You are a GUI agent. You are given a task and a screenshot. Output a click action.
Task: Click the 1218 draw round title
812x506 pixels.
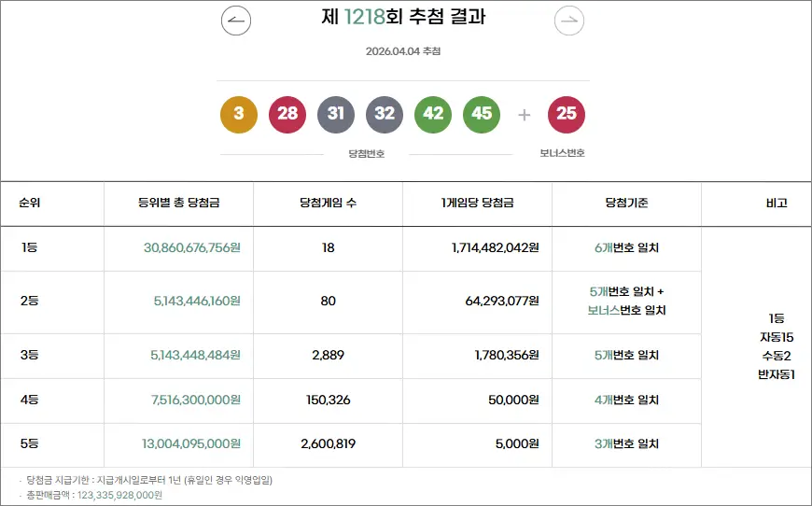(x=402, y=18)
